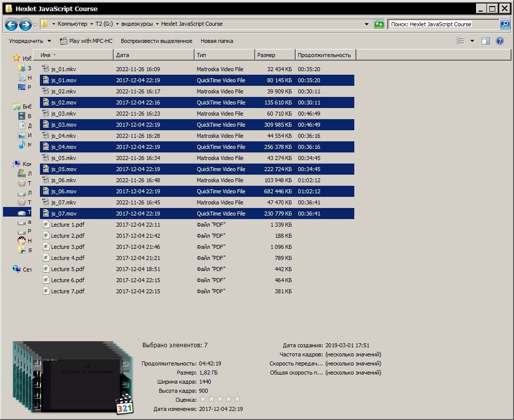Expand the arrow before видеокурсы in the address bar
The image size is (514, 420).
pos(117,24)
